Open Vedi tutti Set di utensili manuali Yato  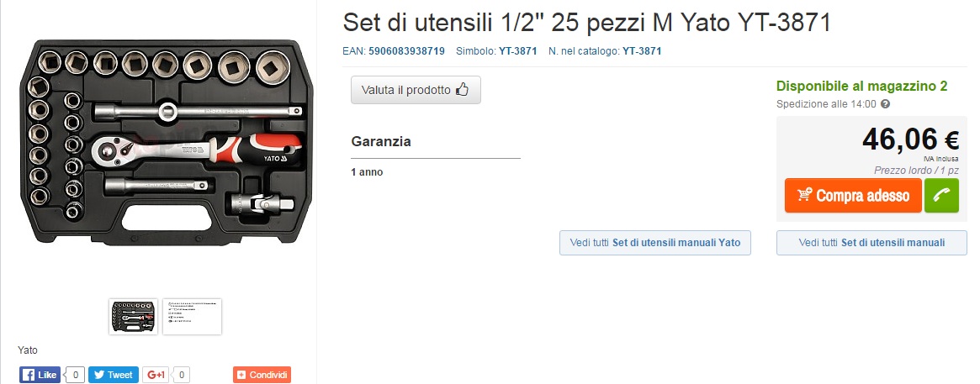pyautogui.click(x=655, y=242)
